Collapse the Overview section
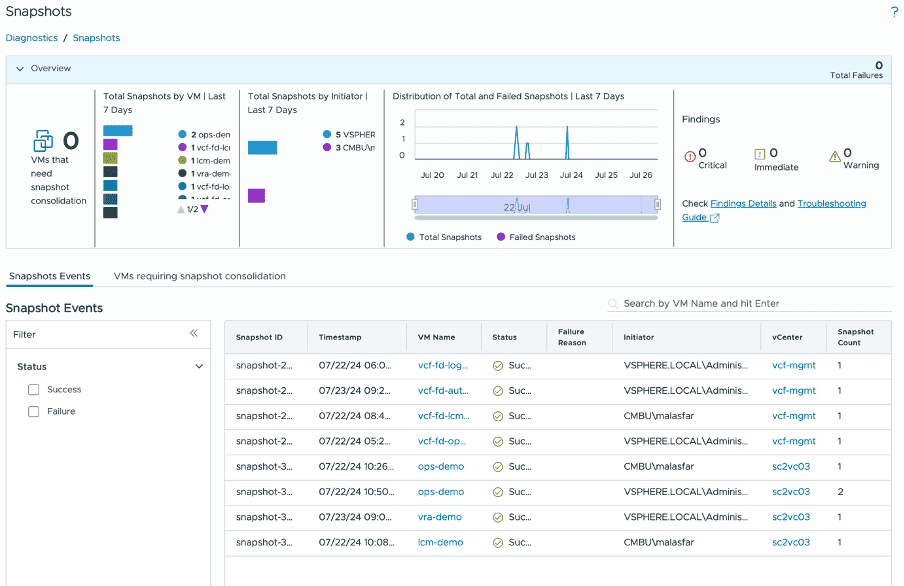This screenshot has height=586, width=904. (x=20, y=68)
